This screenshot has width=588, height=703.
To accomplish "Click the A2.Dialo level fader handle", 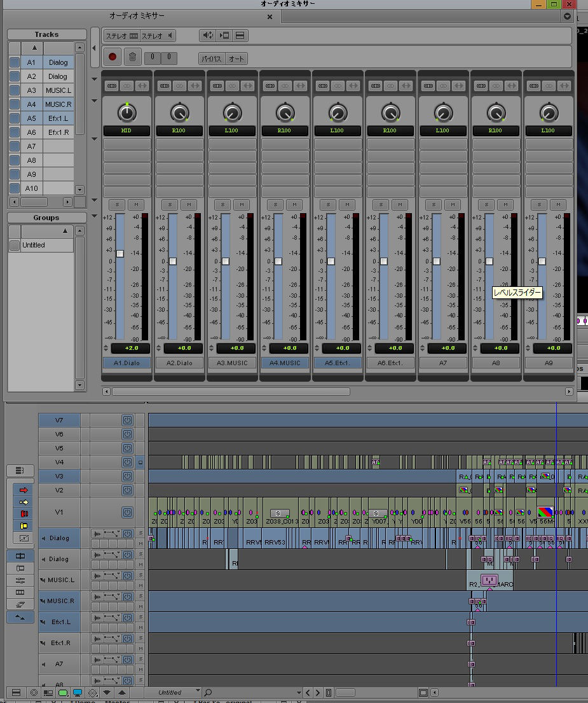I will click(x=173, y=261).
